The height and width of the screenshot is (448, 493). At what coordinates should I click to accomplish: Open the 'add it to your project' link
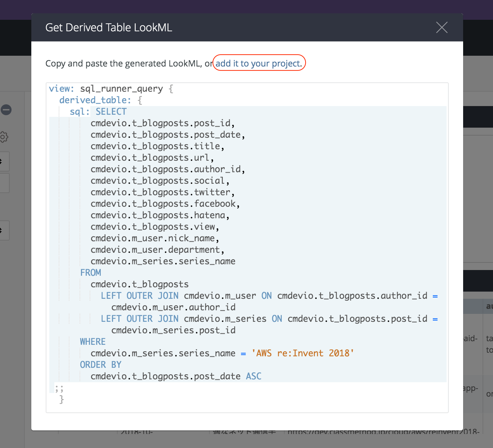(258, 63)
